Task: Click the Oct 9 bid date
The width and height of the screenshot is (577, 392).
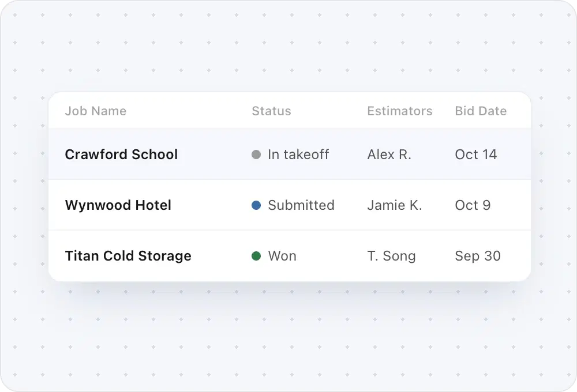Action: [473, 205]
